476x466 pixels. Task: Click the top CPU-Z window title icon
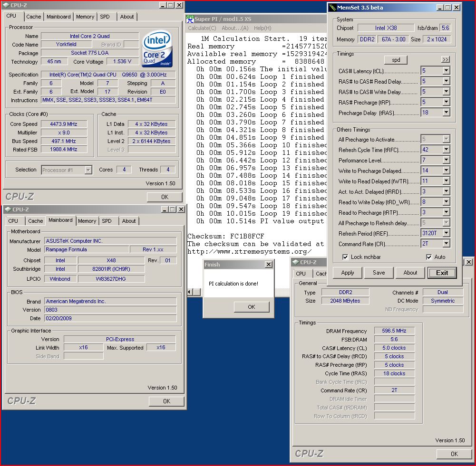point(6,5)
